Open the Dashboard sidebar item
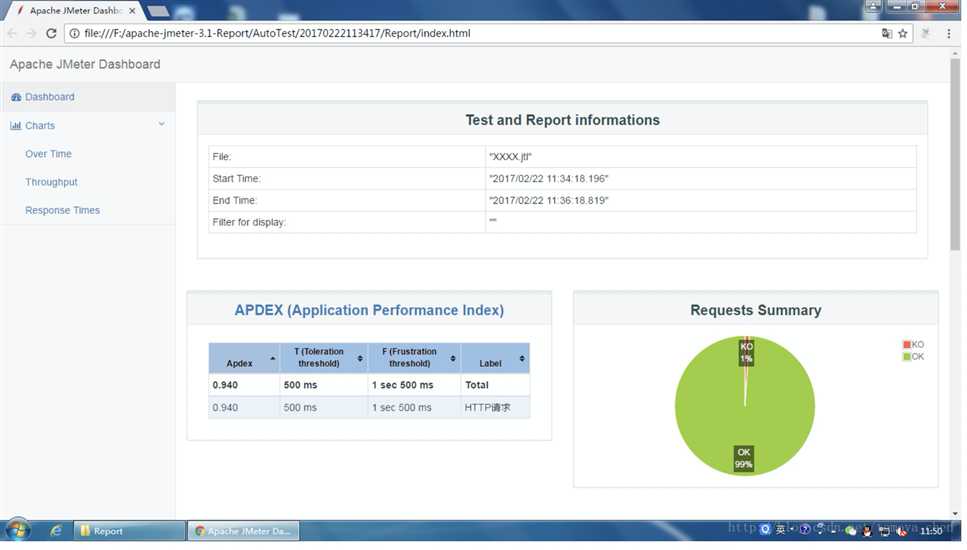This screenshot has width=967, height=550. [x=88, y=97]
